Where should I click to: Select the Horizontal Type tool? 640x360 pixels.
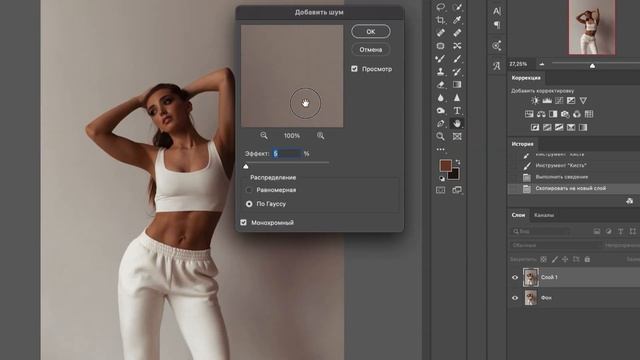[x=457, y=111]
